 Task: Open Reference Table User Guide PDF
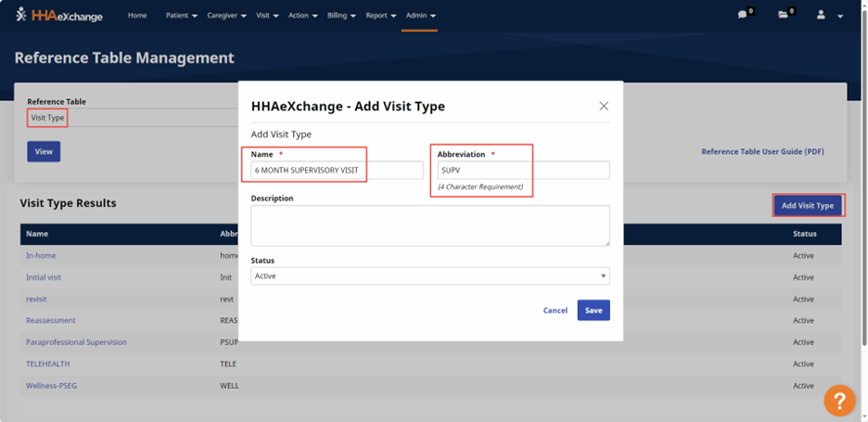[x=762, y=152]
